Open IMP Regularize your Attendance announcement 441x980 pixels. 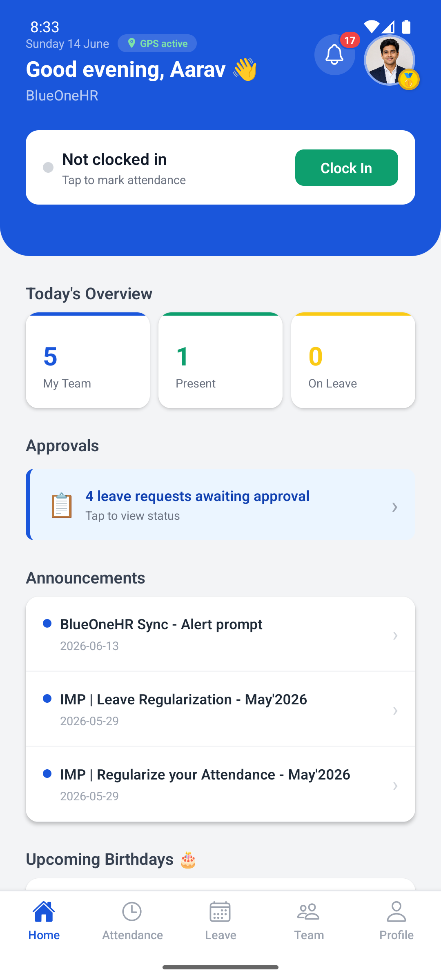click(x=220, y=784)
